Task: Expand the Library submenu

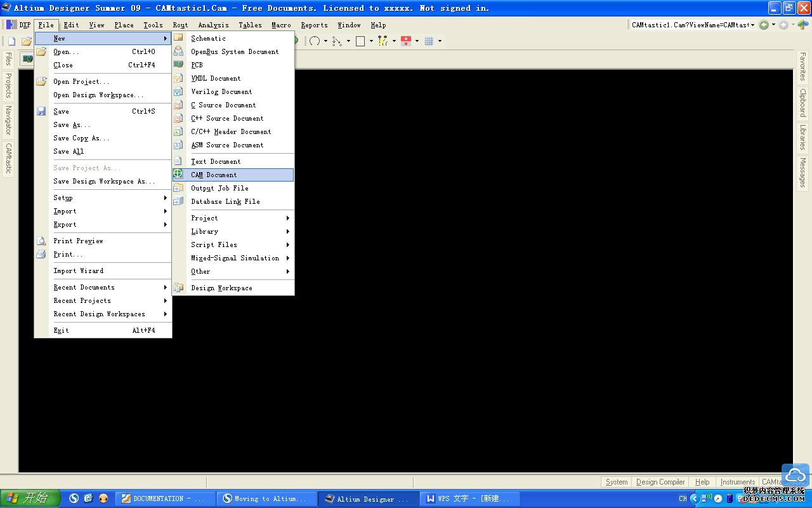Action: click(x=233, y=231)
